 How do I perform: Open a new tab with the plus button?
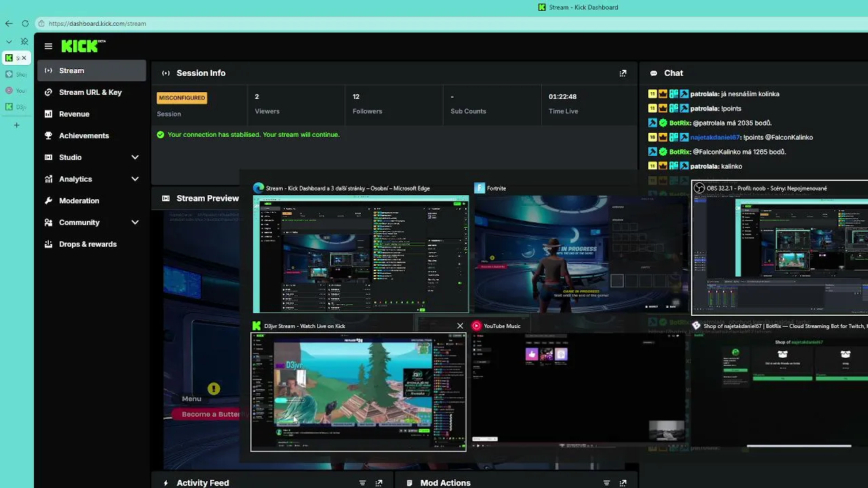tap(17, 125)
